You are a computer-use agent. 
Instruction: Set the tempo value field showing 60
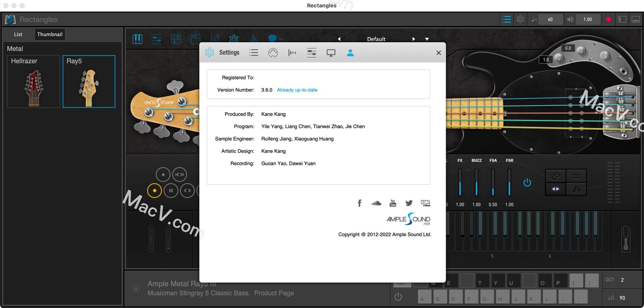point(550,19)
